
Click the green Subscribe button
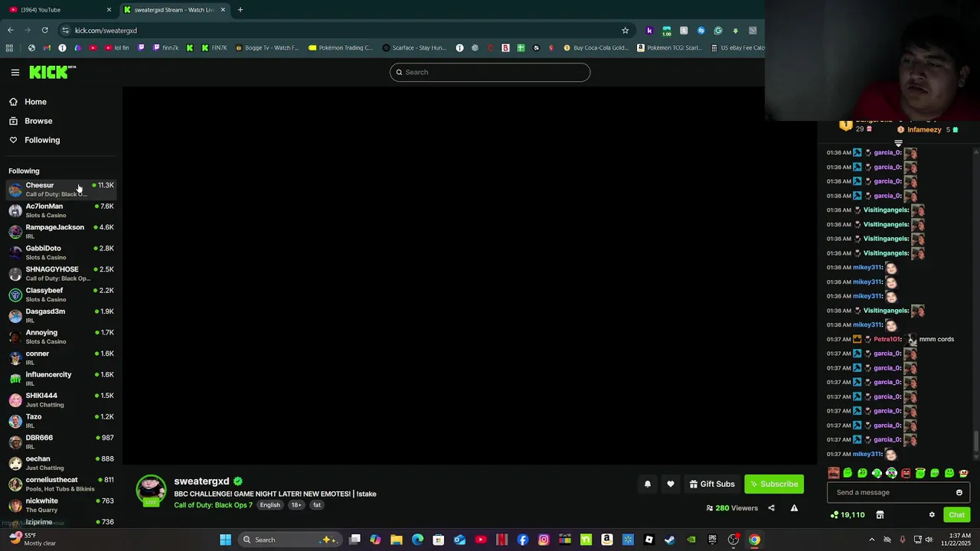(774, 484)
